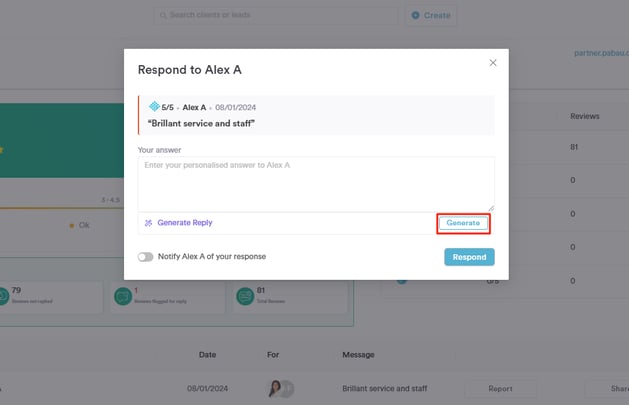
Task: Click the reviews not replied icon with 79
Action: 3,296
